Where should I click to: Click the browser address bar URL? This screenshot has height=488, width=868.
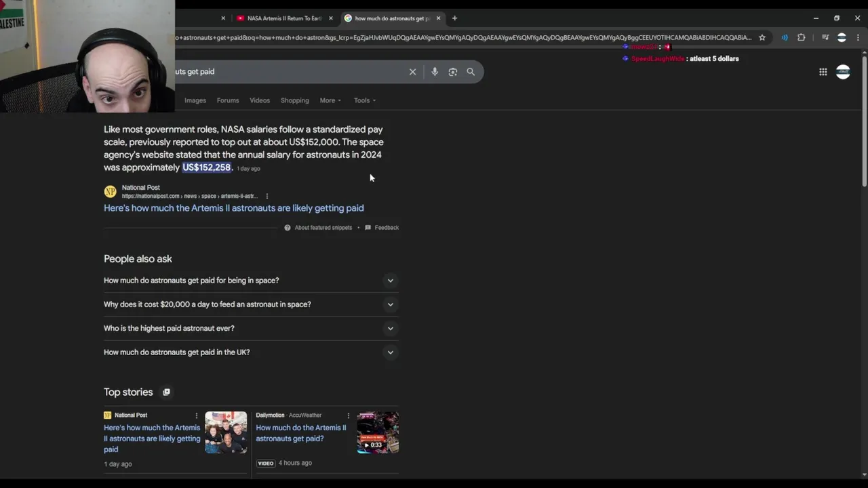coord(464,37)
